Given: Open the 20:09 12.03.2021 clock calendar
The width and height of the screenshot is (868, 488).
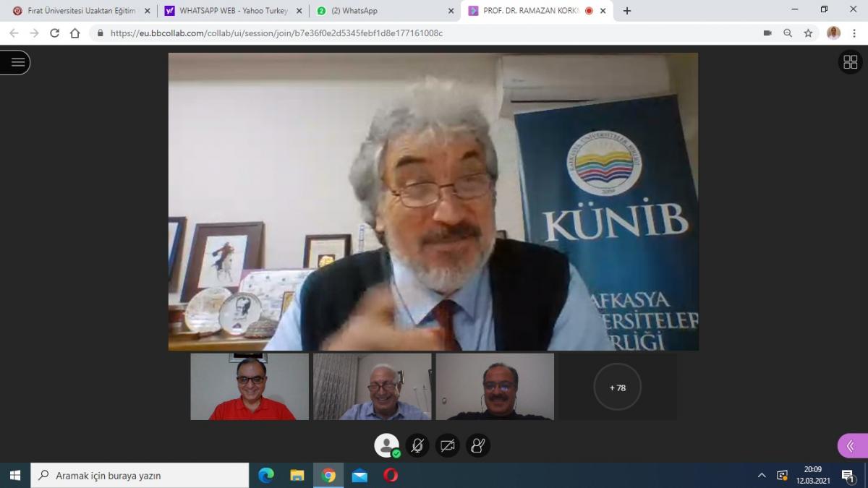Looking at the screenshot, I should click(x=813, y=475).
